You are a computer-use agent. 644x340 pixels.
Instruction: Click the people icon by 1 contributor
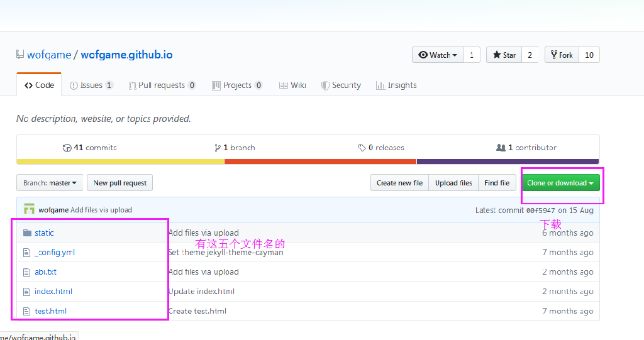coord(501,148)
